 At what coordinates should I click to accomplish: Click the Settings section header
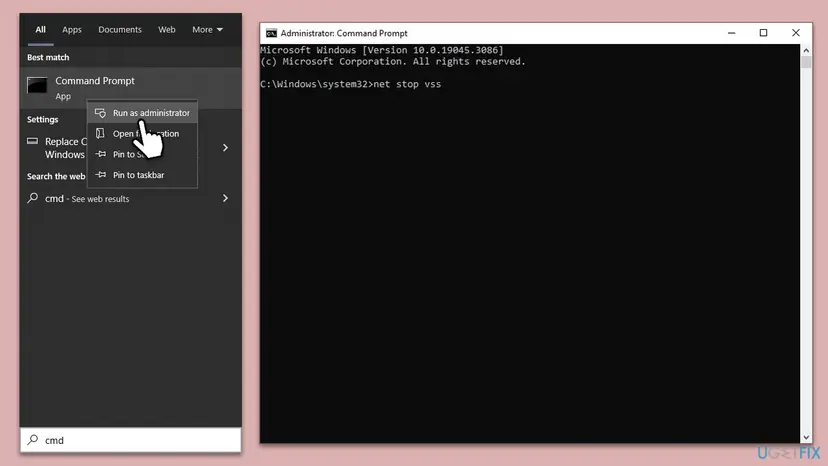(43, 119)
